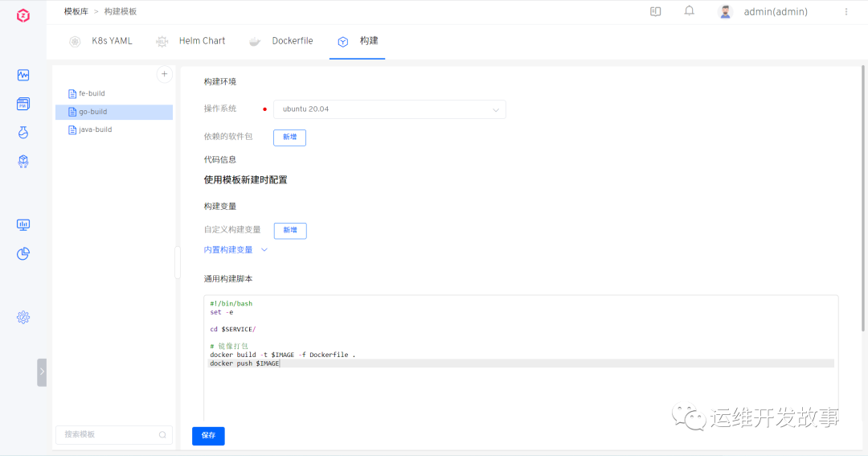The width and height of the screenshot is (868, 456).
Task: Click the panel splitter handle beside template list
Action: coord(178,263)
